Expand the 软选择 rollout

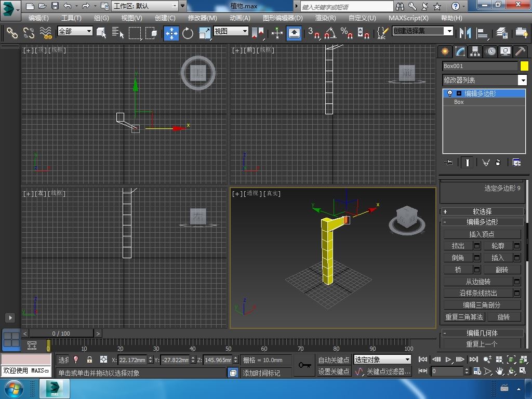pyautogui.click(x=482, y=211)
